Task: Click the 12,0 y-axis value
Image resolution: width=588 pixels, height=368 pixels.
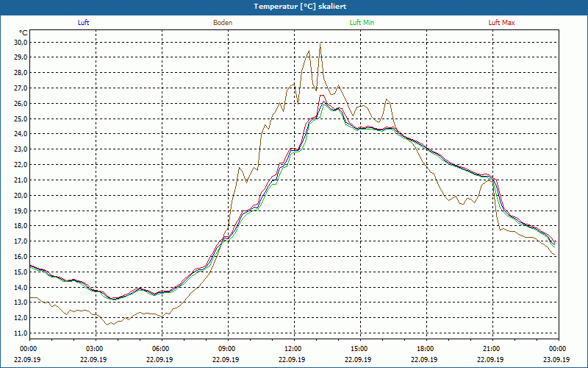Action: pyautogui.click(x=21, y=318)
